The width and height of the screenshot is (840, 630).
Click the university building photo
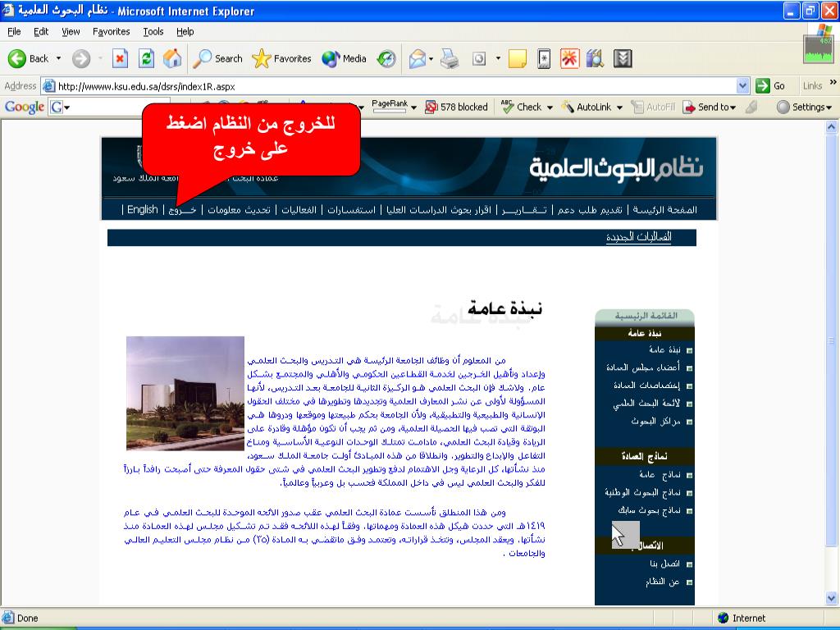pos(185,393)
